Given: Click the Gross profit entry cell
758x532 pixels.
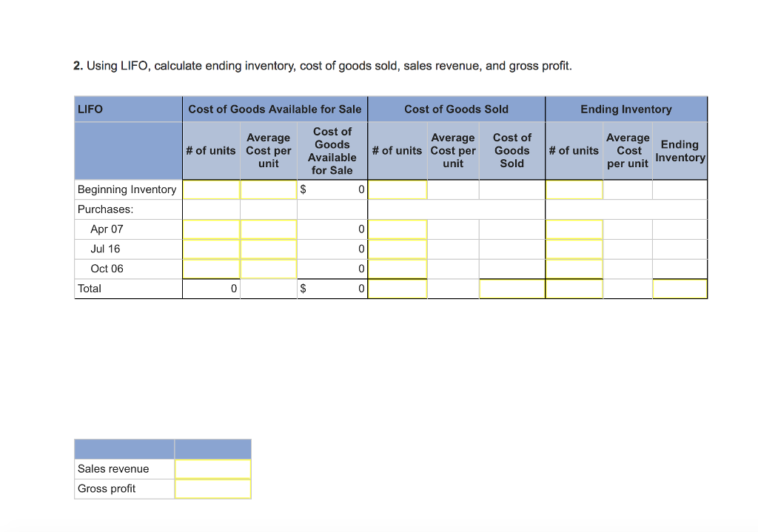Looking at the screenshot, I should tap(213, 488).
